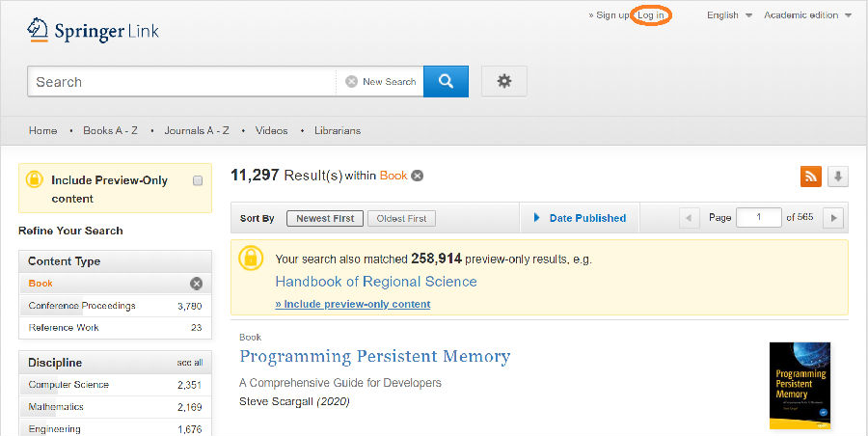
Task: Open Books A - Z menu item
Action: [x=110, y=130]
